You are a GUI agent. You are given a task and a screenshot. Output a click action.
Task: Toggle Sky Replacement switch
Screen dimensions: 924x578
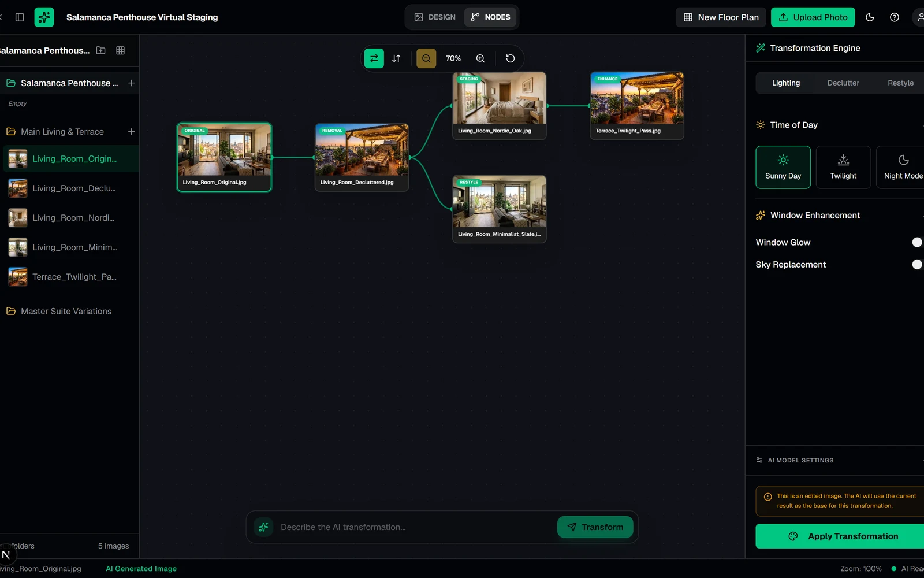click(917, 264)
